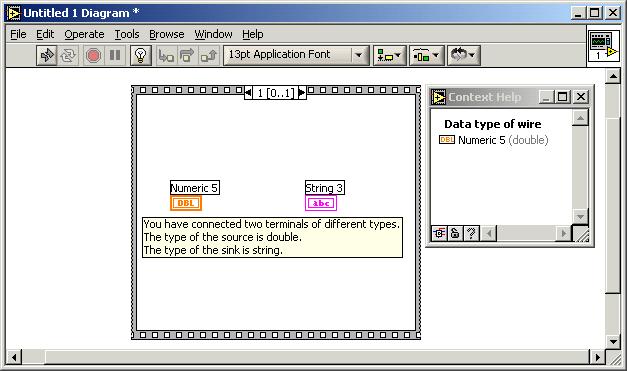The image size is (627, 371).
Task: Click the Context Help title bar icon
Action: coord(438,97)
